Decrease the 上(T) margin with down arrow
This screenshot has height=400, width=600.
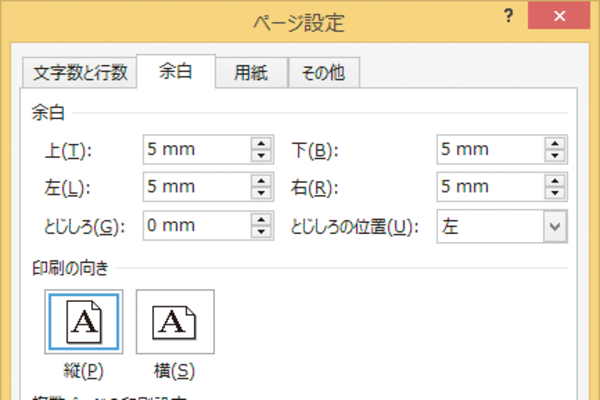click(261, 155)
